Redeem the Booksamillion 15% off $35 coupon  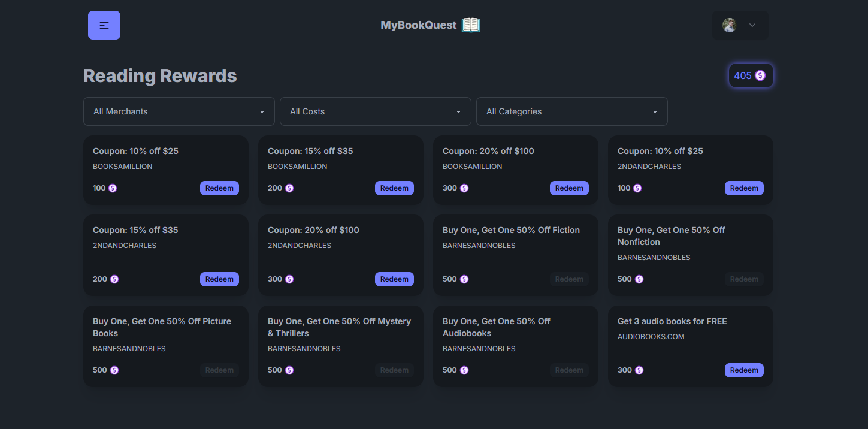(394, 188)
